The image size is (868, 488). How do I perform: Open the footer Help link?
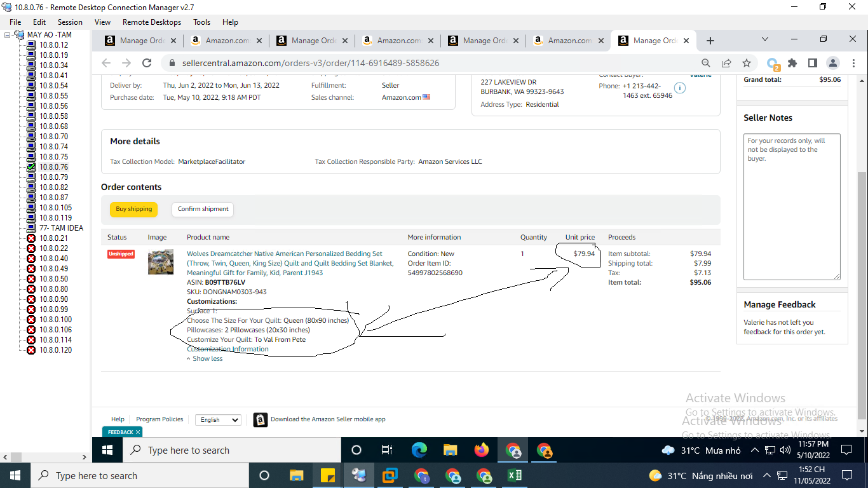(x=118, y=419)
